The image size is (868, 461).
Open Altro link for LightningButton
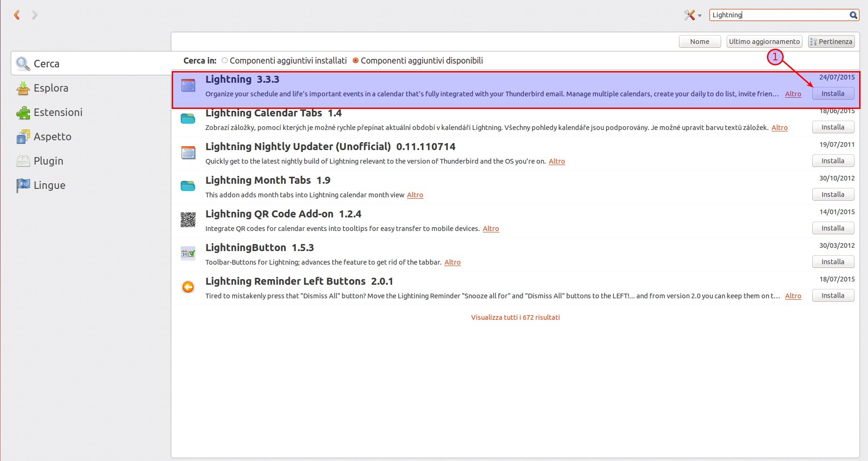[x=452, y=262]
